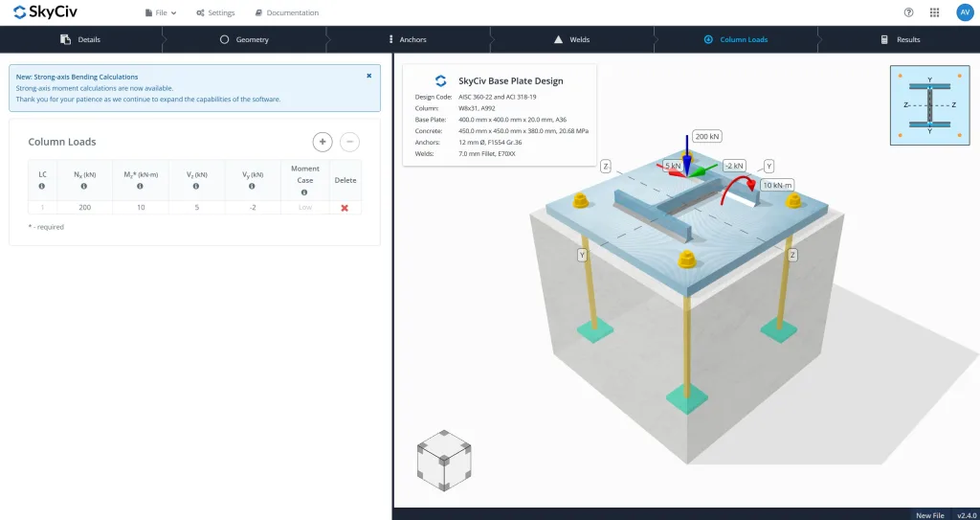The width and height of the screenshot is (980, 520).
Task: Edit the Vz value 5 cell
Action: [x=196, y=207]
